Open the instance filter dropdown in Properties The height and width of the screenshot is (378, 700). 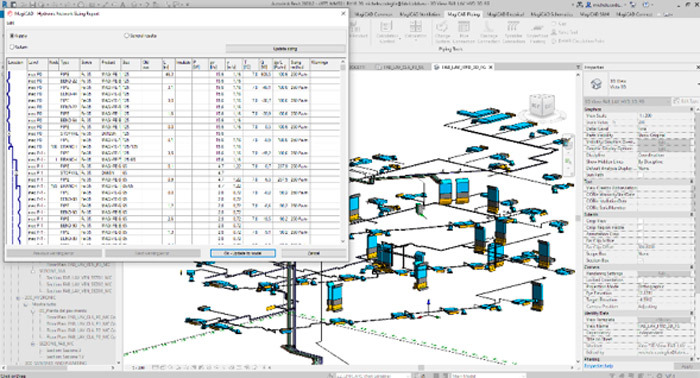pyautogui.click(x=668, y=101)
